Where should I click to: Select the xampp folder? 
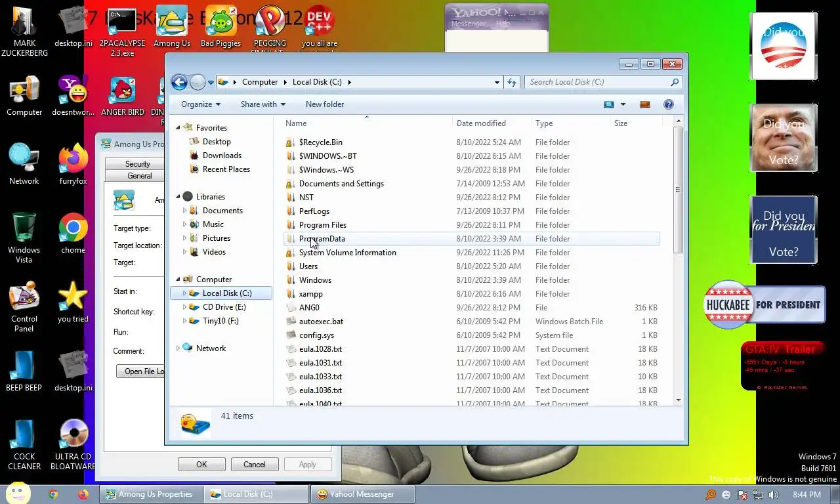pyautogui.click(x=472, y=294)
